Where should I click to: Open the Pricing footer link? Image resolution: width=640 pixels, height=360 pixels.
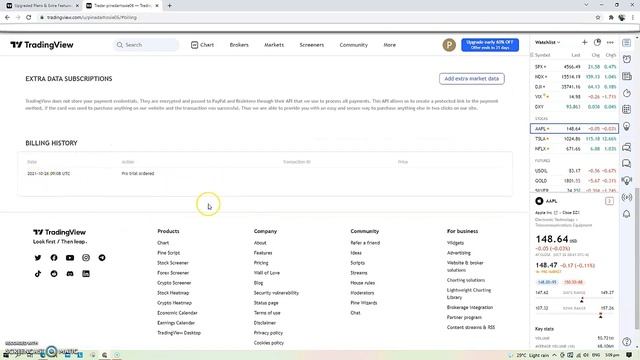pos(261,263)
